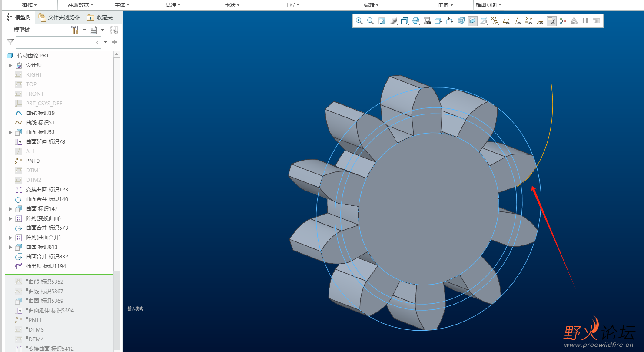Image resolution: width=644 pixels, height=352 pixels.
Task: Toggle datum plane display
Action: 506,21
